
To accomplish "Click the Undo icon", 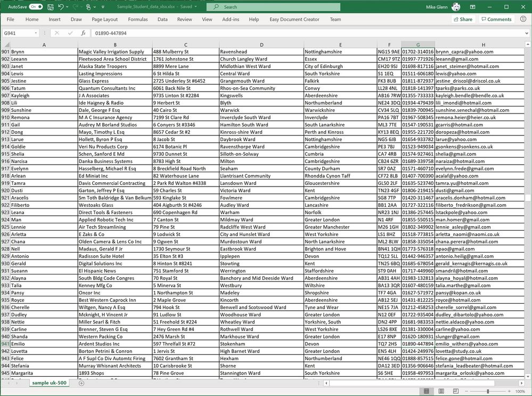I will point(61,7).
